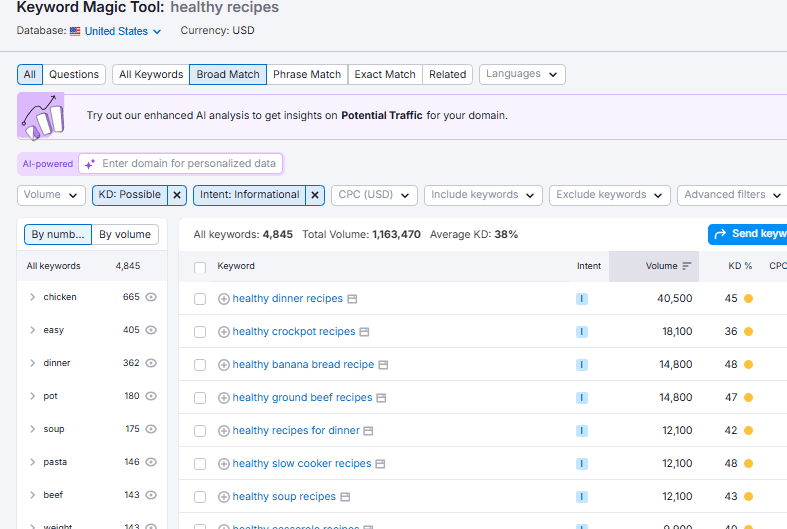Screen dimensions: 787x529
Task: Sort groups By number
Action: click(58, 235)
